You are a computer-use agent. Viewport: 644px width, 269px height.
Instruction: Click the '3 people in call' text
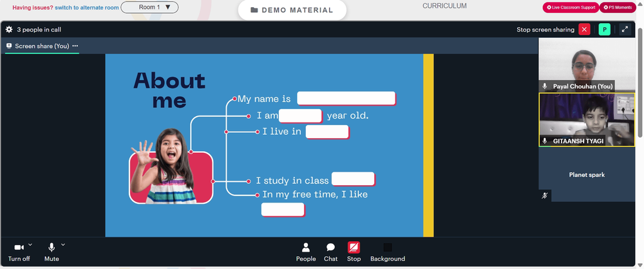(x=39, y=30)
